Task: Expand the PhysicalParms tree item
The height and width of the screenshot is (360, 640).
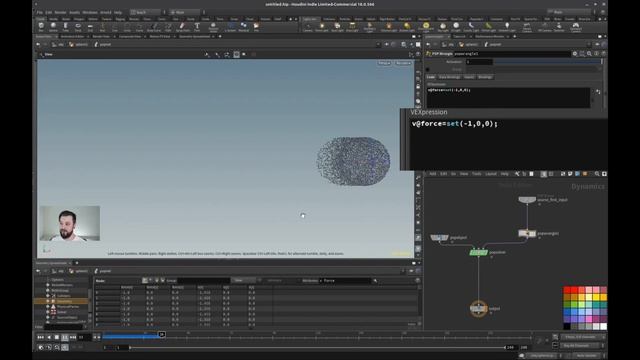Action: point(48,307)
